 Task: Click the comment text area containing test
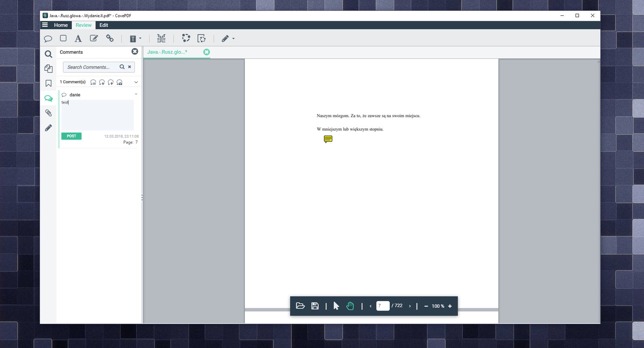(x=97, y=115)
